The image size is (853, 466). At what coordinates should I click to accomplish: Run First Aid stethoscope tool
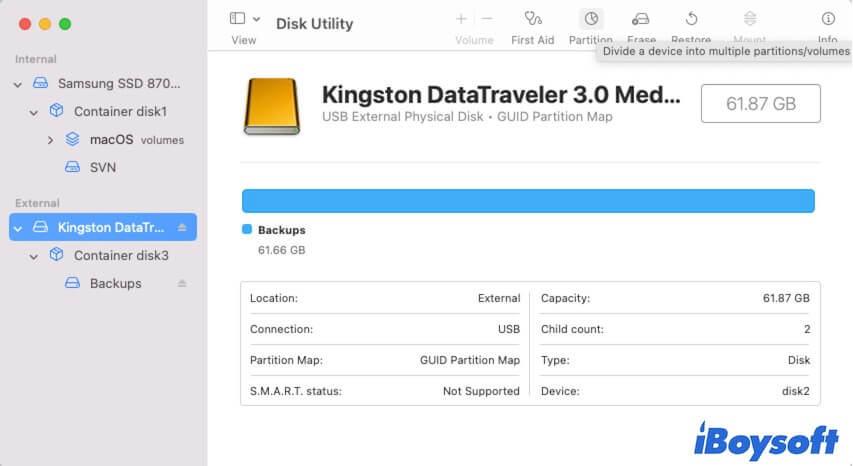point(533,19)
